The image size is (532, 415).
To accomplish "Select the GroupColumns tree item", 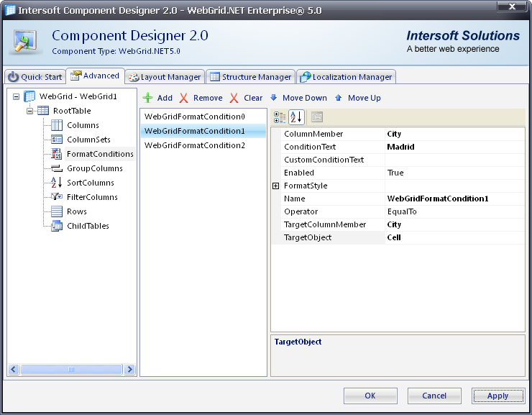I will point(95,168).
